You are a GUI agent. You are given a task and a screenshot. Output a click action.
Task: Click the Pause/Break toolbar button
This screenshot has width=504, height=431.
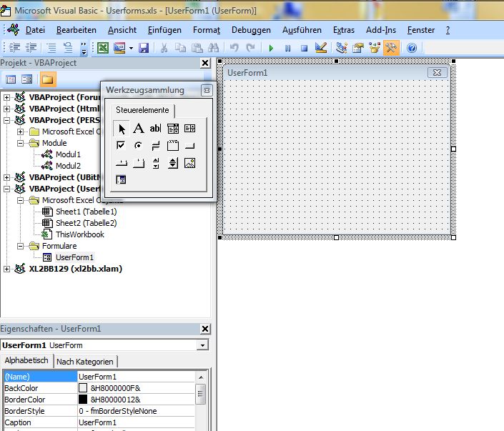(287, 48)
